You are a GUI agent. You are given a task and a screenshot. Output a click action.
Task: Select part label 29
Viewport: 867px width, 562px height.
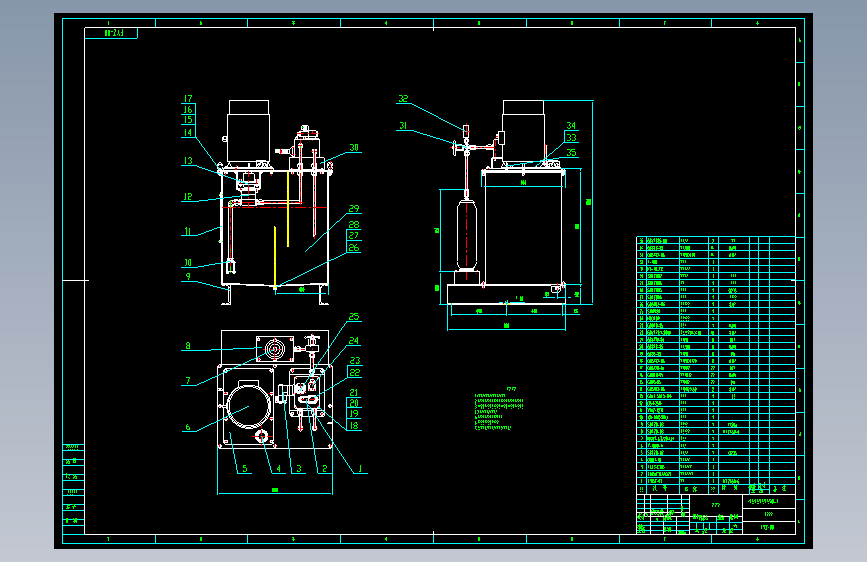pos(354,209)
